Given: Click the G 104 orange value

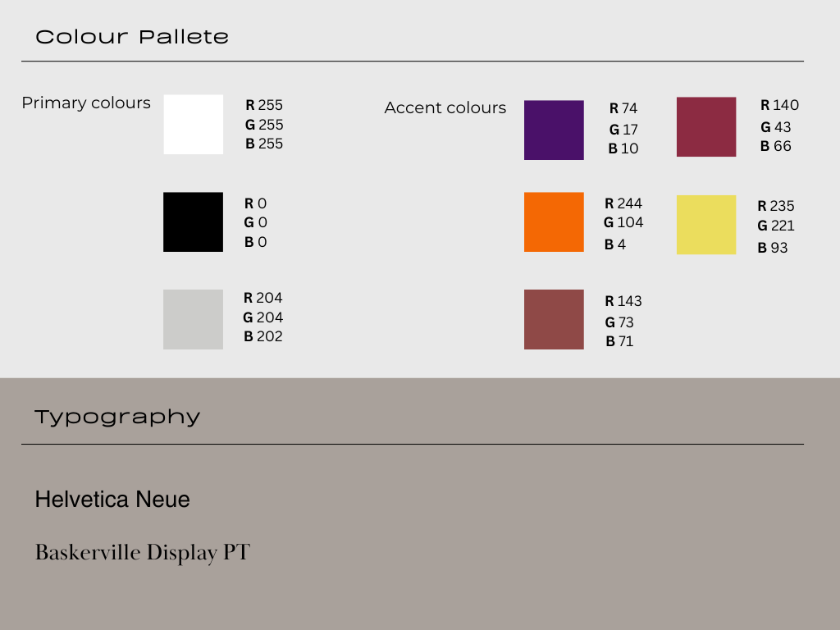Looking at the screenshot, I should [623, 222].
